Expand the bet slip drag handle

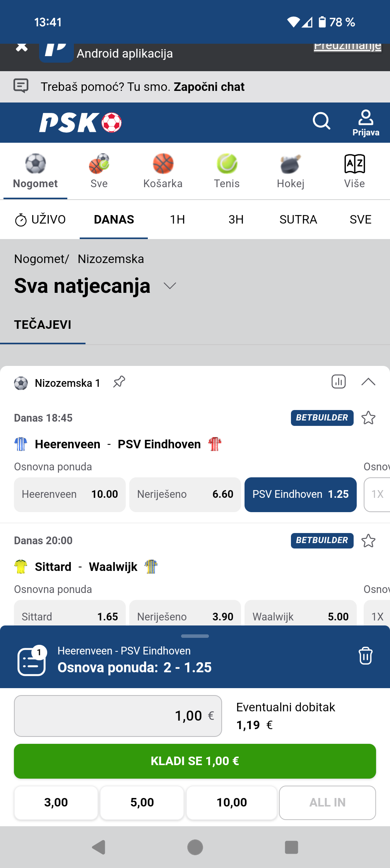coord(195,636)
